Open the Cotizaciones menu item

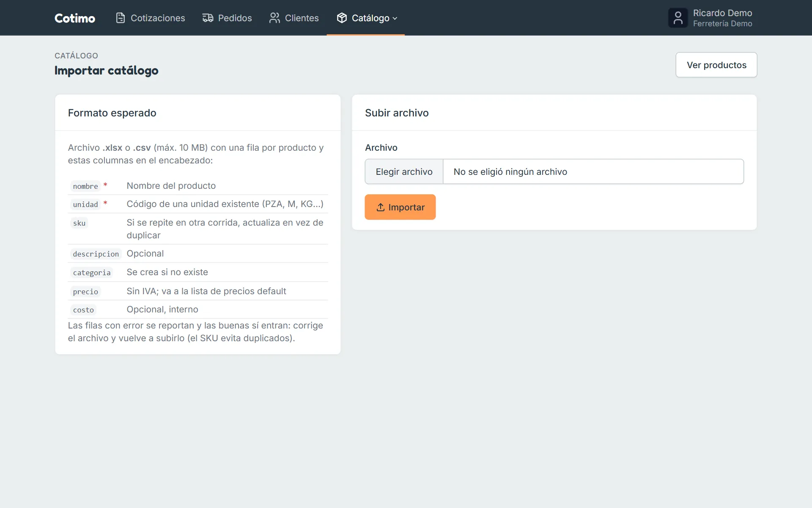150,18
